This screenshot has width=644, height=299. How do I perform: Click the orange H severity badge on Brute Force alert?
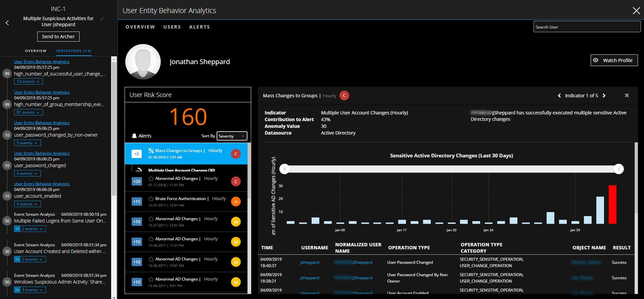(x=236, y=202)
